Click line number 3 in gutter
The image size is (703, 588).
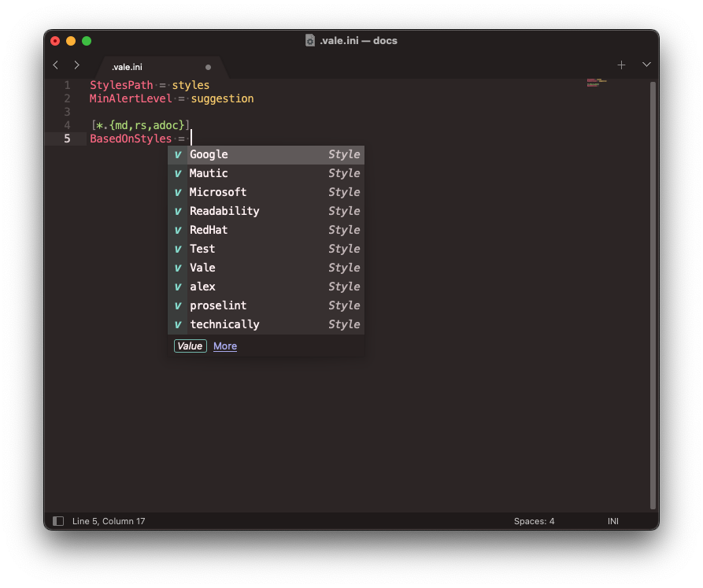click(x=68, y=112)
